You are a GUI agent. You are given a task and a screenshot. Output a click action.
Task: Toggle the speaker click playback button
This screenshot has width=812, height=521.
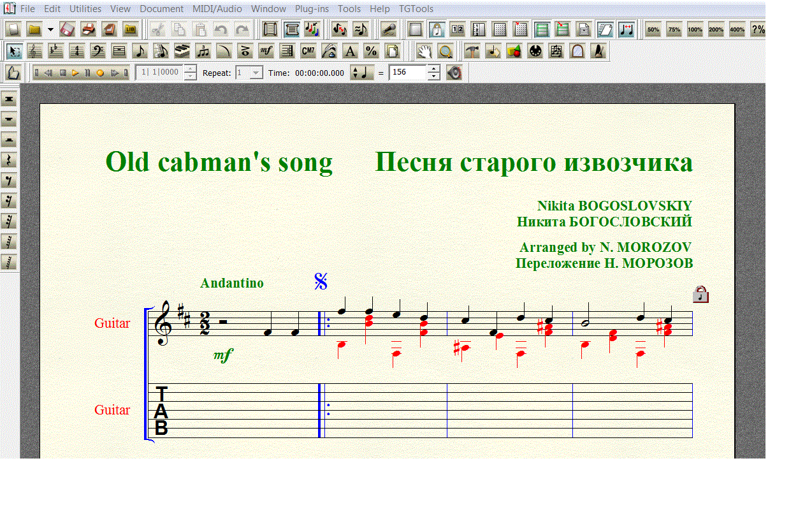[x=454, y=73]
